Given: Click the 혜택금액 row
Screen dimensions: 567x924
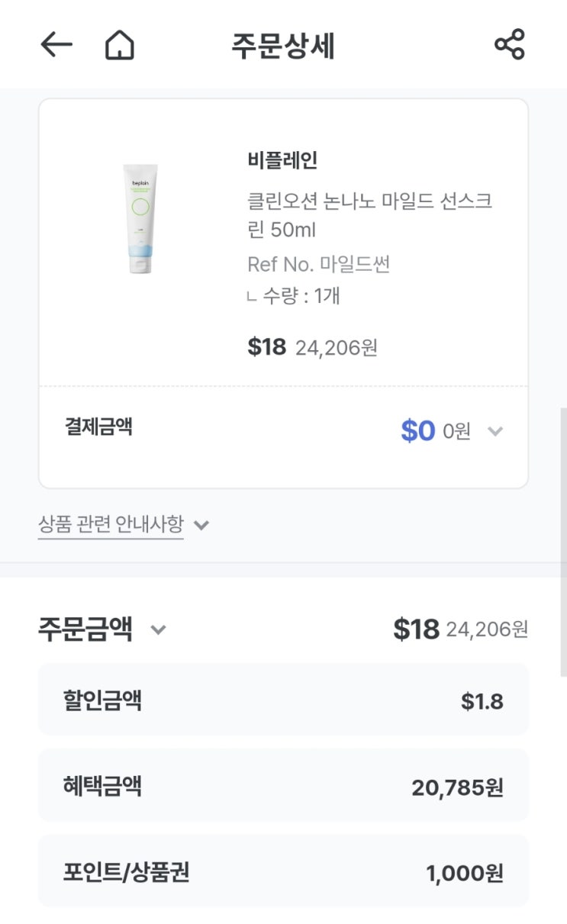Looking at the screenshot, I should tap(283, 786).
